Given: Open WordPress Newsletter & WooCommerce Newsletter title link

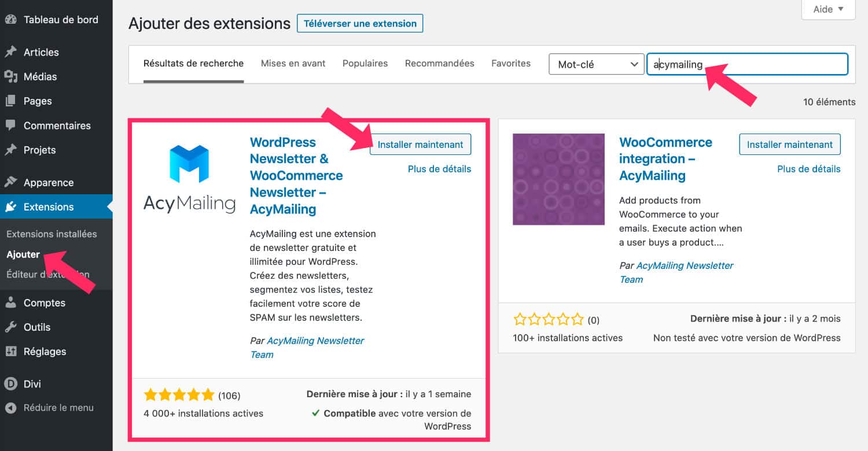Looking at the screenshot, I should coord(296,176).
